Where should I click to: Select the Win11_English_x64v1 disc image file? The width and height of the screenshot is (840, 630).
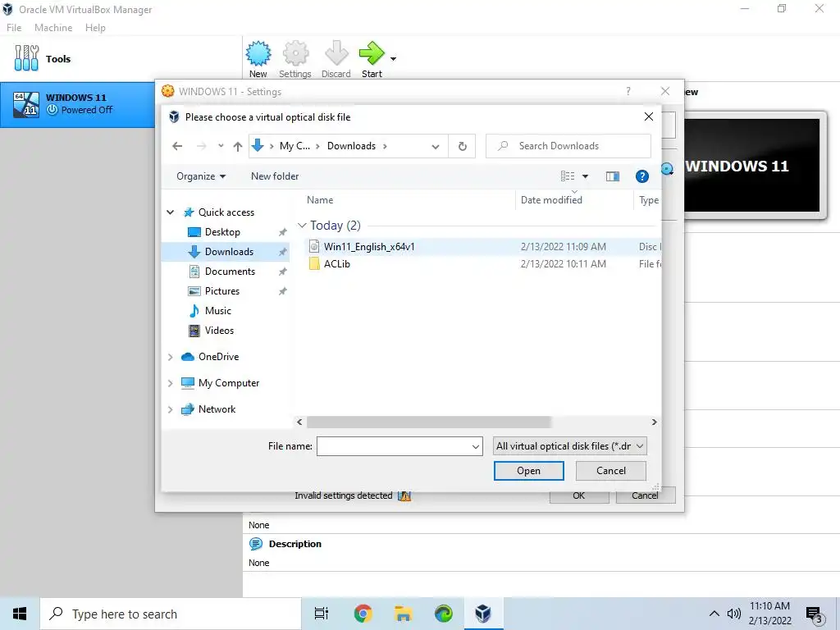pyautogui.click(x=369, y=246)
